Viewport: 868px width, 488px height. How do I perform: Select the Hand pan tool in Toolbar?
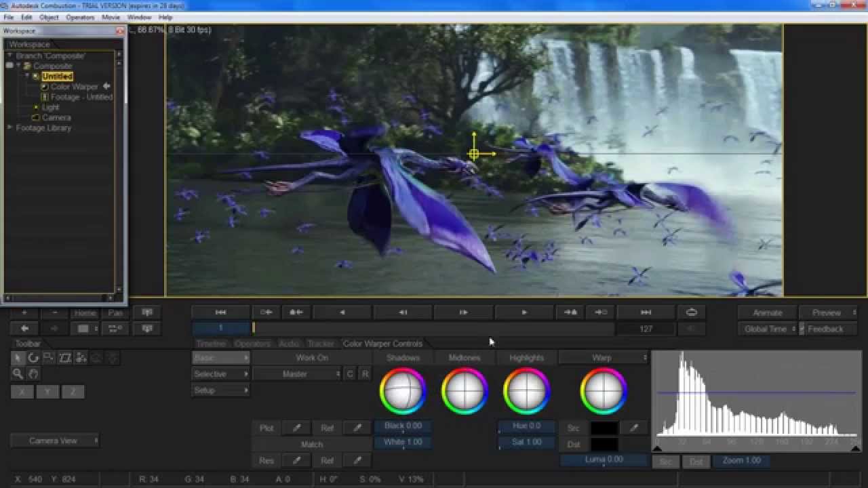coord(33,373)
